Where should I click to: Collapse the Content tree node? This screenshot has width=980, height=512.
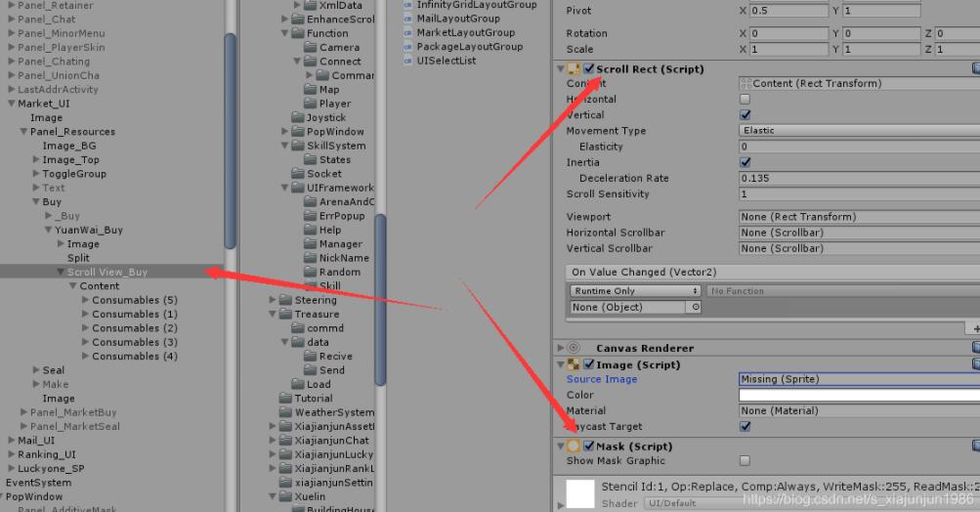click(x=73, y=285)
